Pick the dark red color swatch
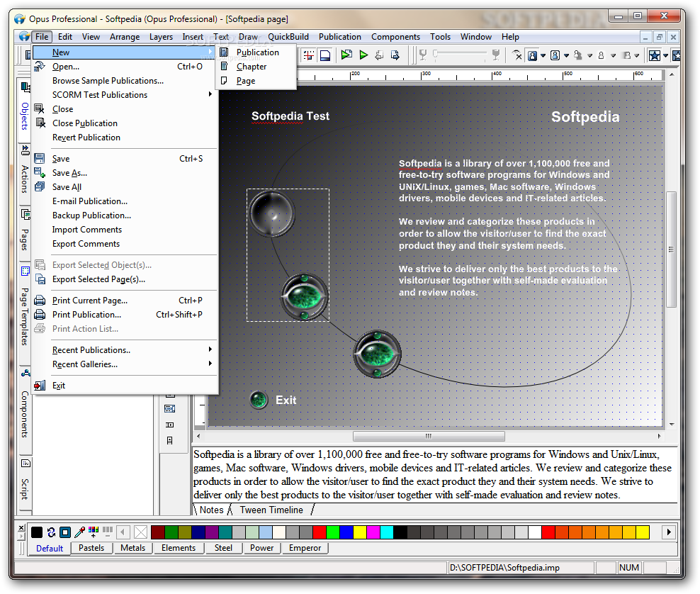The width and height of the screenshot is (700, 594). click(157, 532)
